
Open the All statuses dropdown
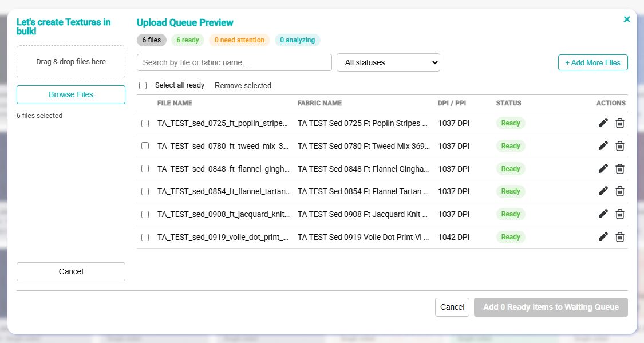[x=388, y=62]
